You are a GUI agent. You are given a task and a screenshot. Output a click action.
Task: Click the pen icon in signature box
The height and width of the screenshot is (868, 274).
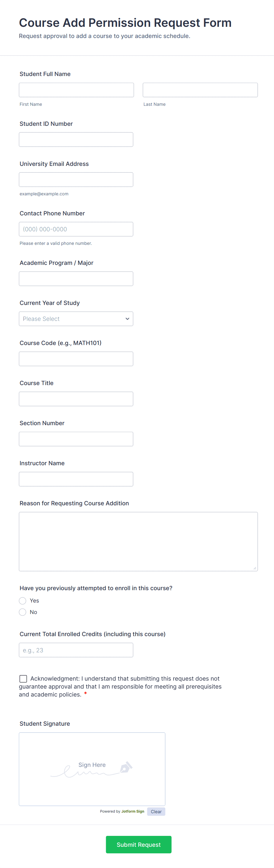pos(126,767)
